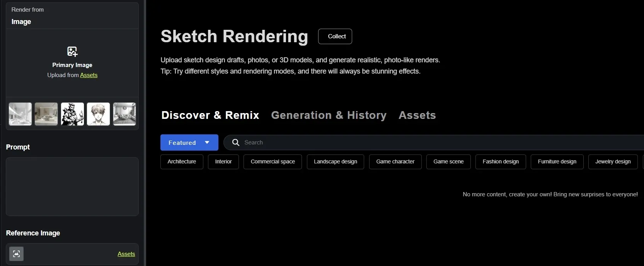This screenshot has height=266, width=644.
Task: Click the 'No more content' message text
Action: pos(550,194)
